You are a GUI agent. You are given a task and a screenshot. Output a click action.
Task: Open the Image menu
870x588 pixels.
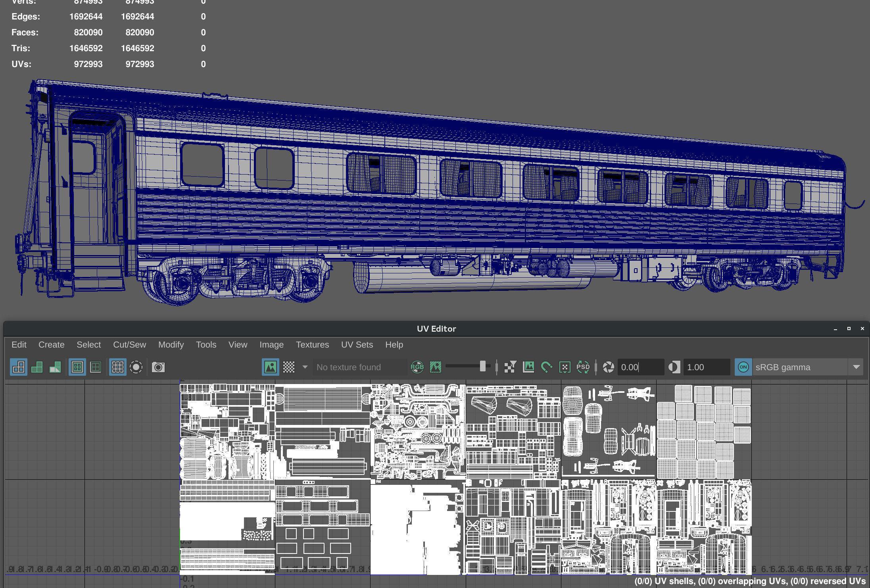pos(271,344)
